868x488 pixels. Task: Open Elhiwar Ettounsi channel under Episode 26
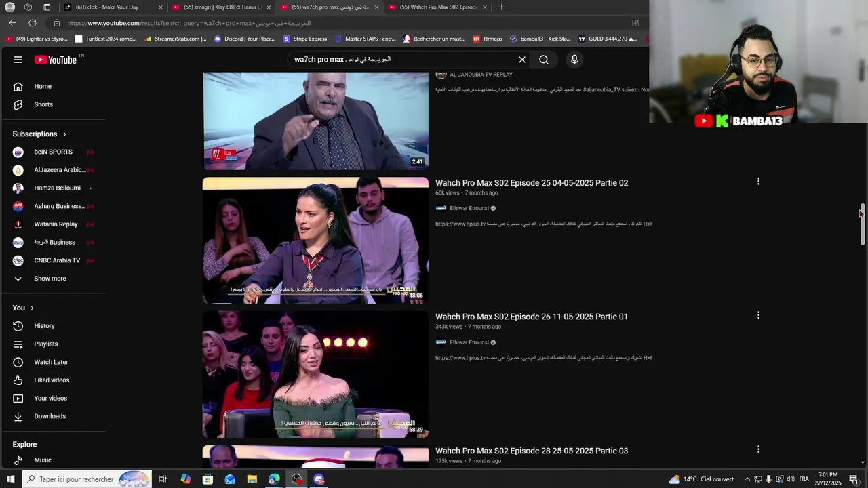(x=469, y=343)
